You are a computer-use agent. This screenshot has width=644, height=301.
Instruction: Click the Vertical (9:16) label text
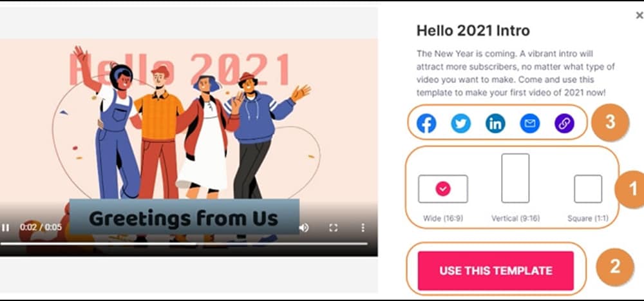click(x=515, y=218)
